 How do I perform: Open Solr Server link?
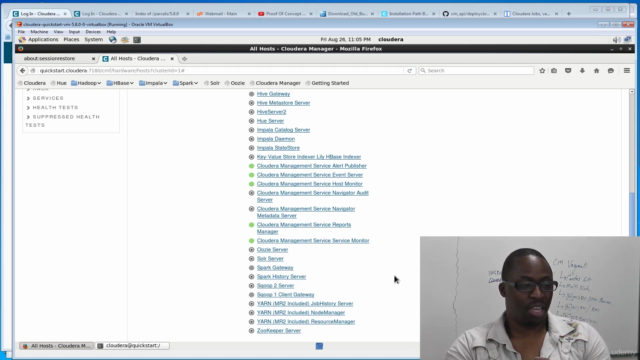[x=270, y=259]
